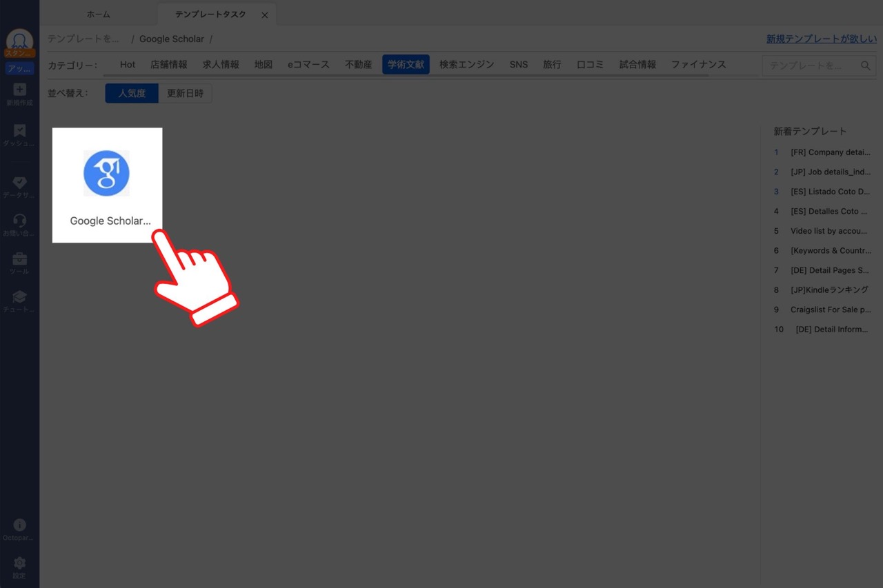
Task: Click the テンプレートを... breadcrumb link
Action: (83, 39)
